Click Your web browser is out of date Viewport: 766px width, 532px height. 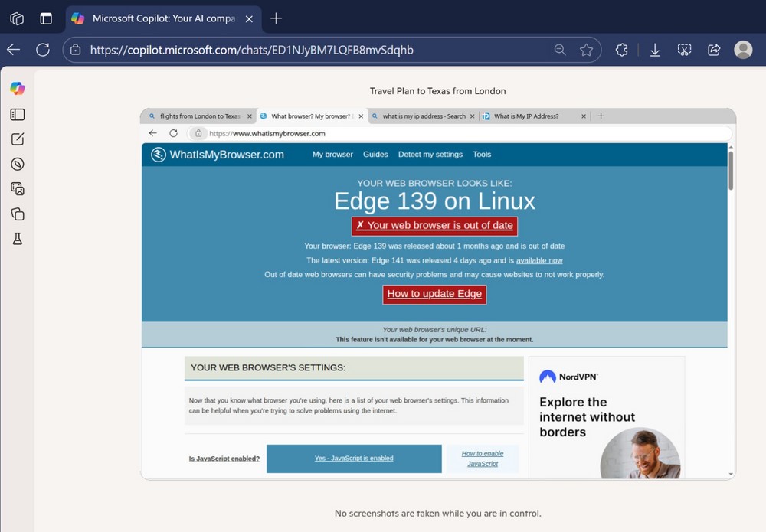434,226
